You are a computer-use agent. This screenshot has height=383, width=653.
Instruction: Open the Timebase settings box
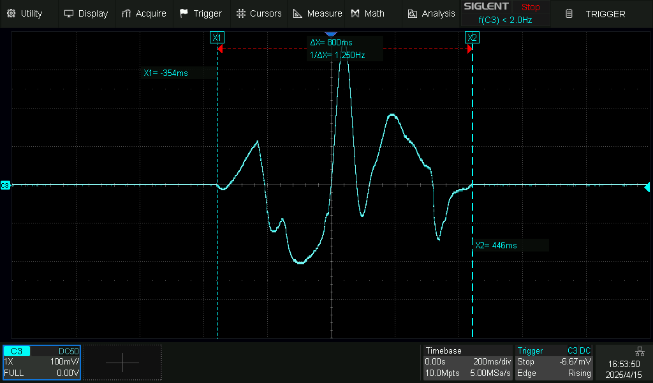[x=467, y=362]
